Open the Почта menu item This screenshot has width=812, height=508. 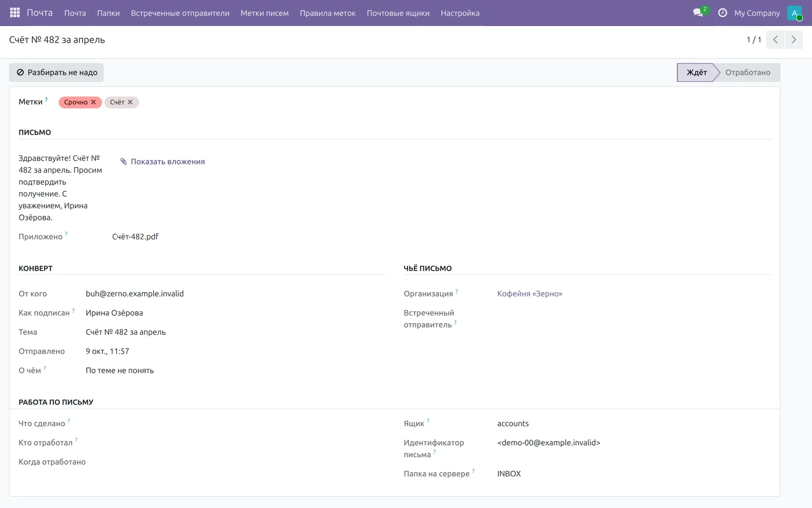click(75, 13)
